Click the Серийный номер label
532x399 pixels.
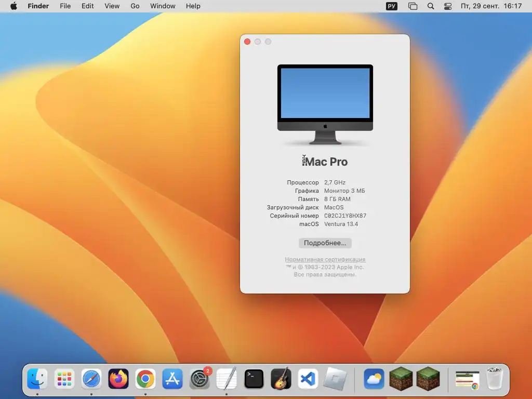(294, 216)
